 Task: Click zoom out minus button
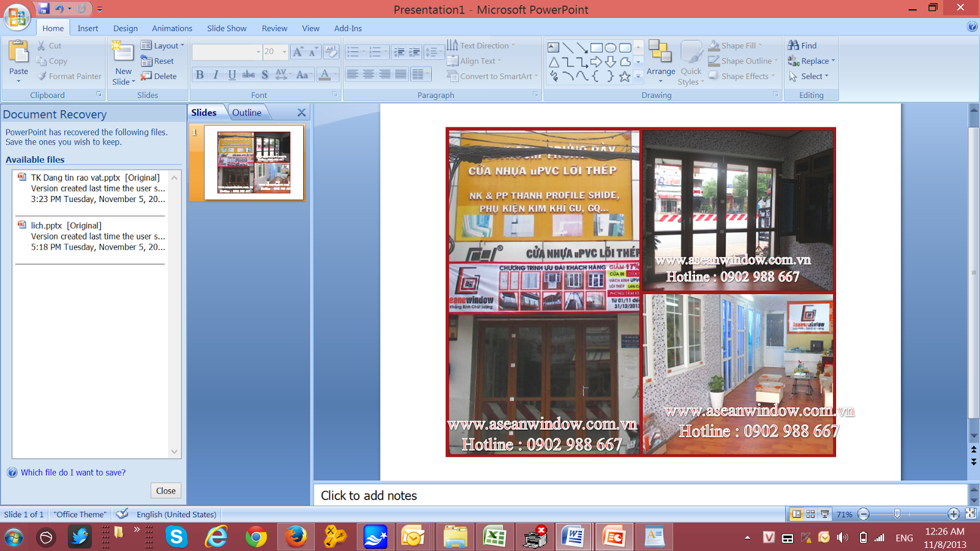[864, 514]
